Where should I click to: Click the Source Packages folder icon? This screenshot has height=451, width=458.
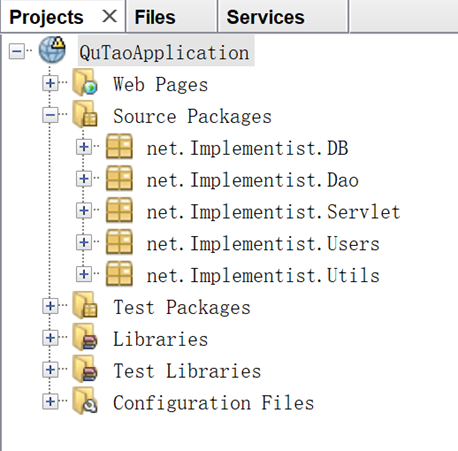85,114
